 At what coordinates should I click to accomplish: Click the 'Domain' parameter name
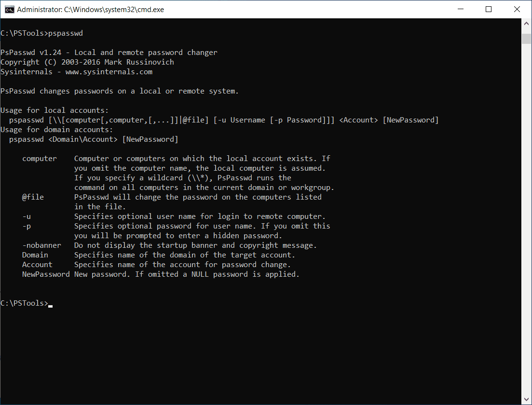click(35, 255)
